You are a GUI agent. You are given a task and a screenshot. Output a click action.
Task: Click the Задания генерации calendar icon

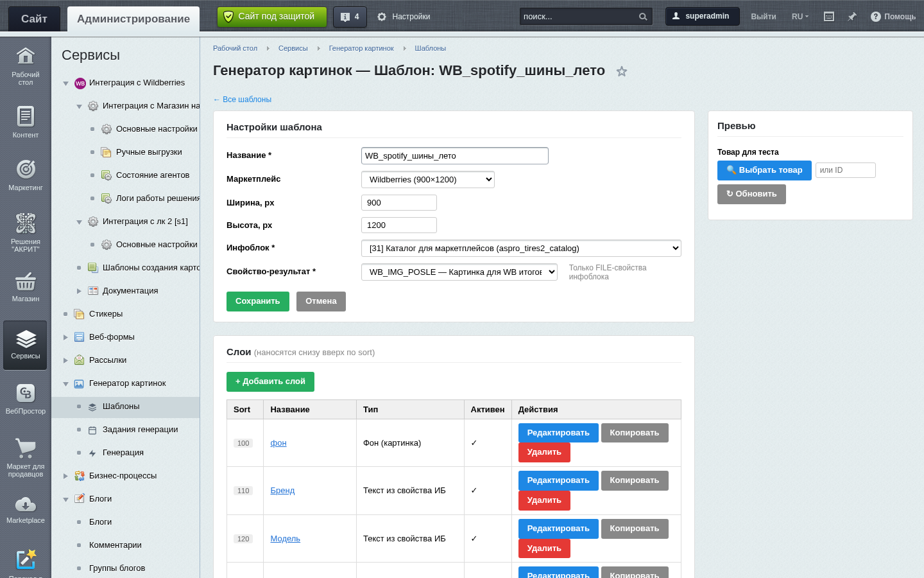tap(92, 430)
